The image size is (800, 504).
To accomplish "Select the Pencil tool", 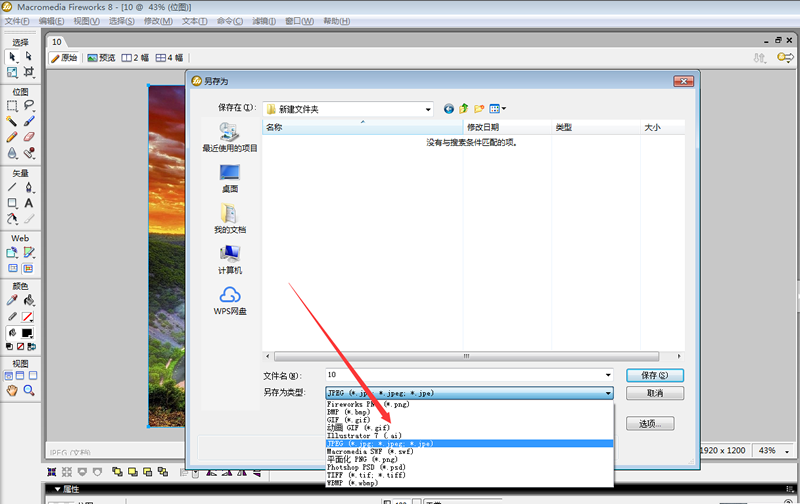I will click(12, 137).
